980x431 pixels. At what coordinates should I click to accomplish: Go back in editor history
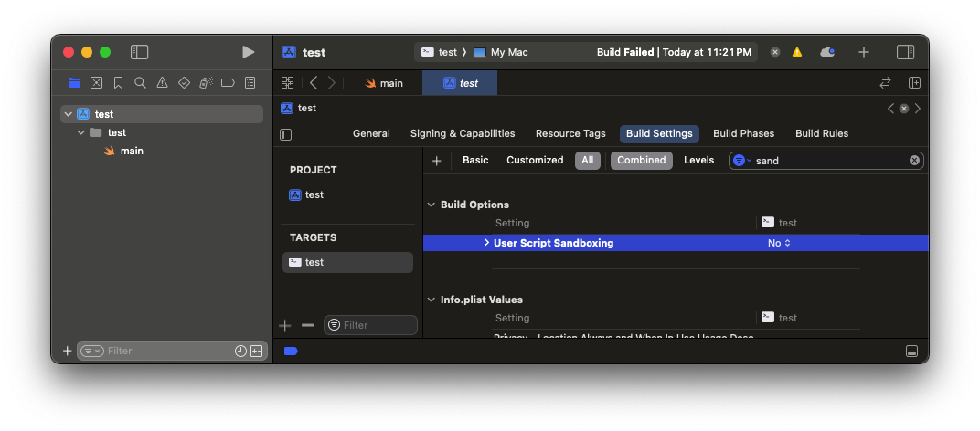coord(314,82)
